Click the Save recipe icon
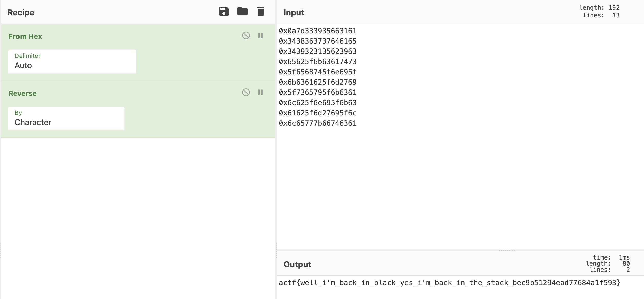The width and height of the screenshot is (644, 299). click(224, 12)
